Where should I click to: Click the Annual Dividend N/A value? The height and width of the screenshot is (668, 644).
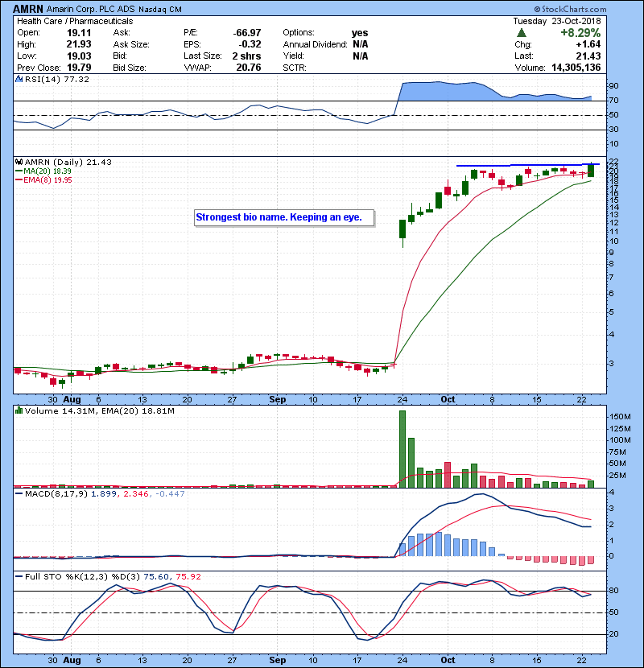pos(360,44)
